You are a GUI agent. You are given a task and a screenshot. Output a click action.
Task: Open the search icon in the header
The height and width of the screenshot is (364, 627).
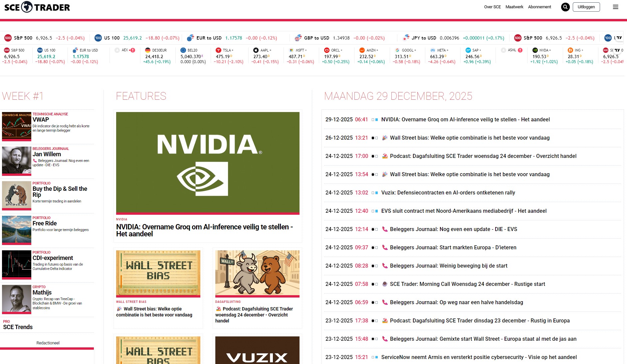(565, 7)
